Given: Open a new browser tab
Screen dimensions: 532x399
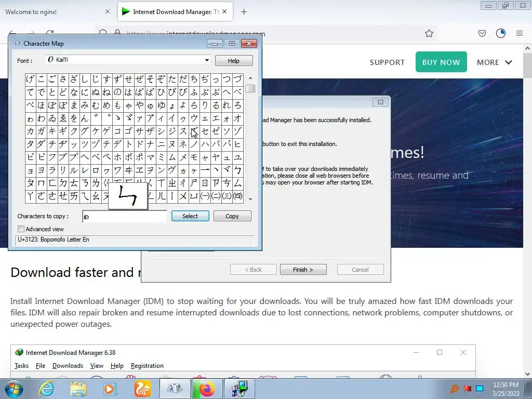Looking at the screenshot, I should coord(244,12).
